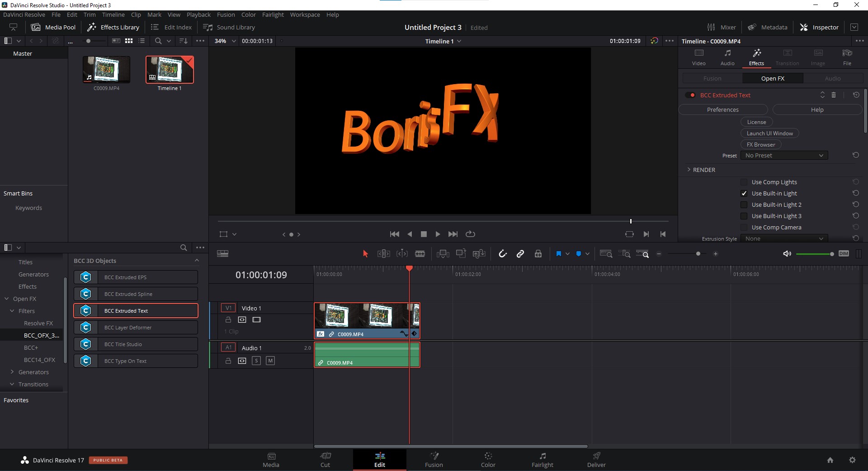Mute the timeline audio speaker icon

[x=787, y=254]
